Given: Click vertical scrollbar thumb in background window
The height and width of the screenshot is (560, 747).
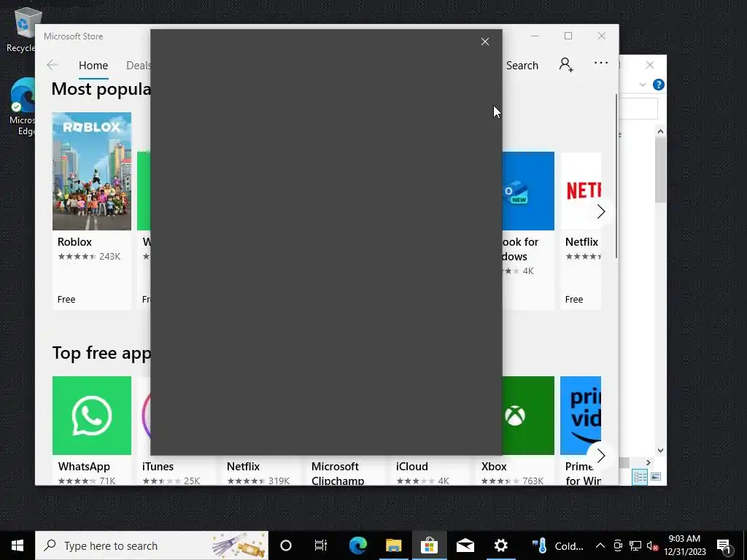Looking at the screenshot, I should point(660,171).
